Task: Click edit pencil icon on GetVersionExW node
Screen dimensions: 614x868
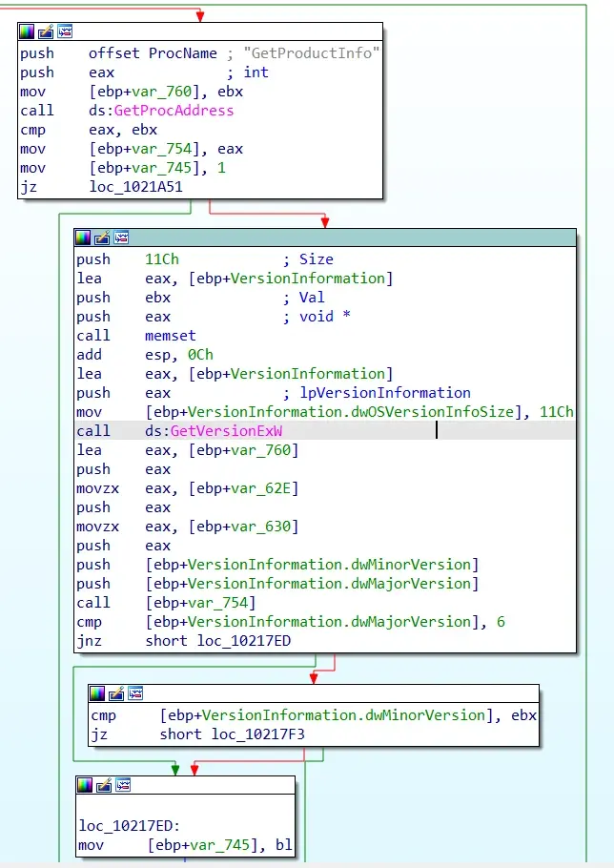Action: click(102, 238)
